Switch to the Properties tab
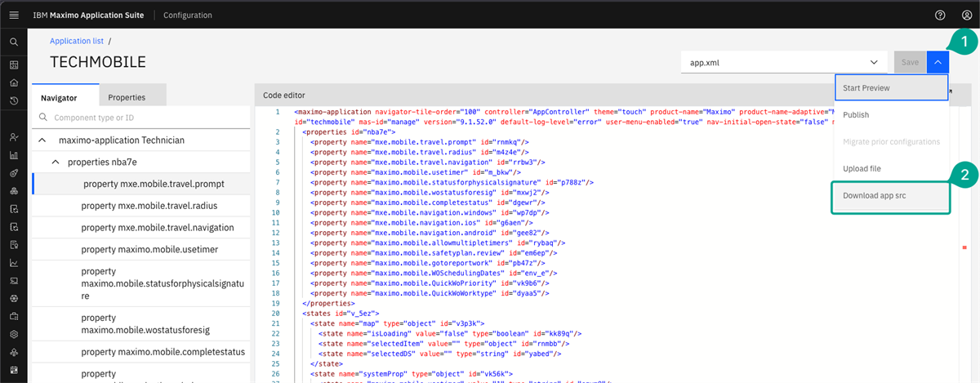The height and width of the screenshot is (383, 980). [132, 96]
